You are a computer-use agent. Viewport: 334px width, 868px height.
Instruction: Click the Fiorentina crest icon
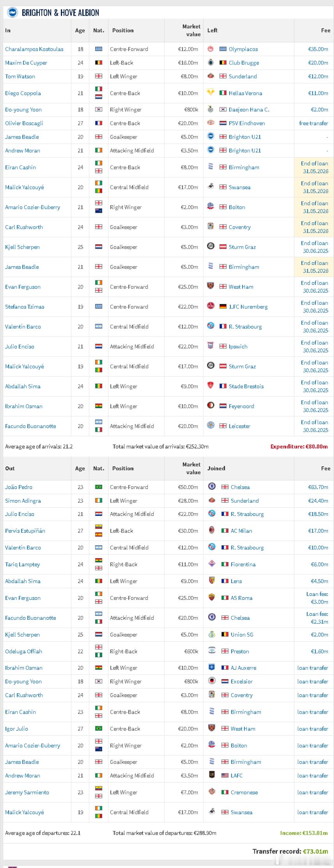pos(212,564)
